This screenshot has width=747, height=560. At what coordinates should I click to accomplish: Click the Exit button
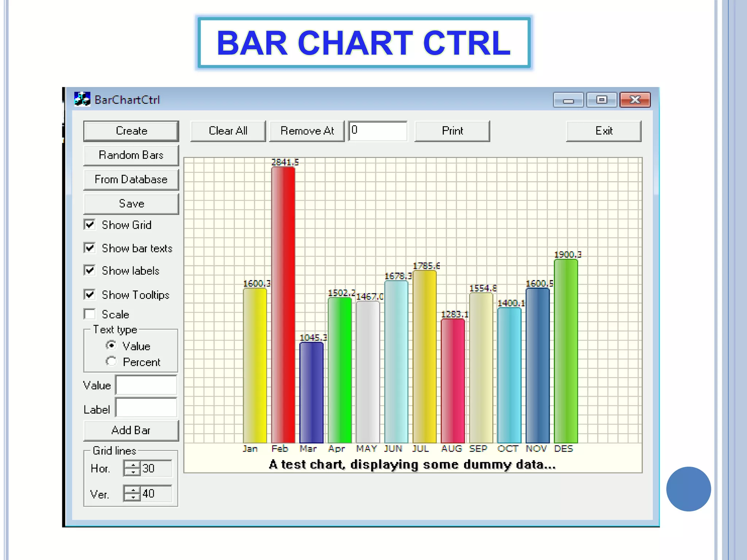604,131
